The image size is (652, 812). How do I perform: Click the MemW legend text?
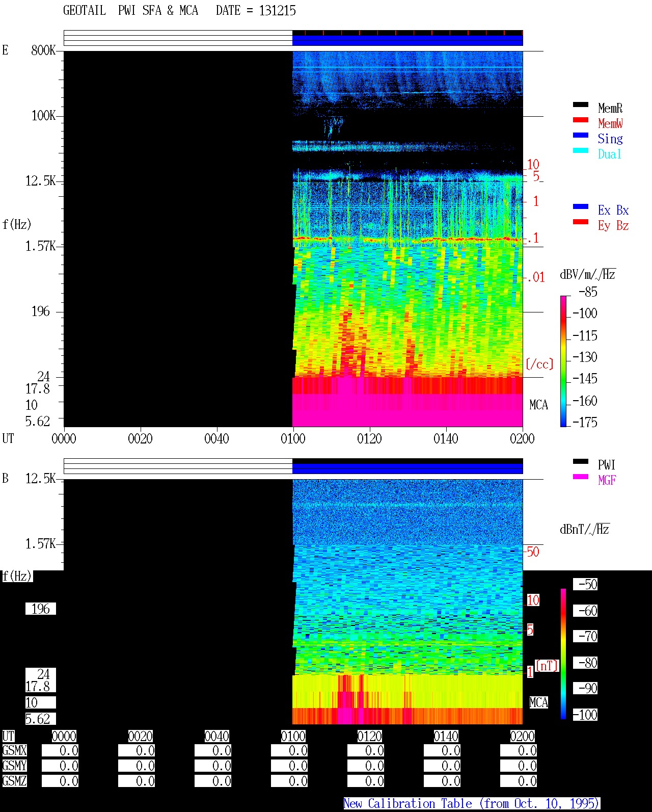610,123
